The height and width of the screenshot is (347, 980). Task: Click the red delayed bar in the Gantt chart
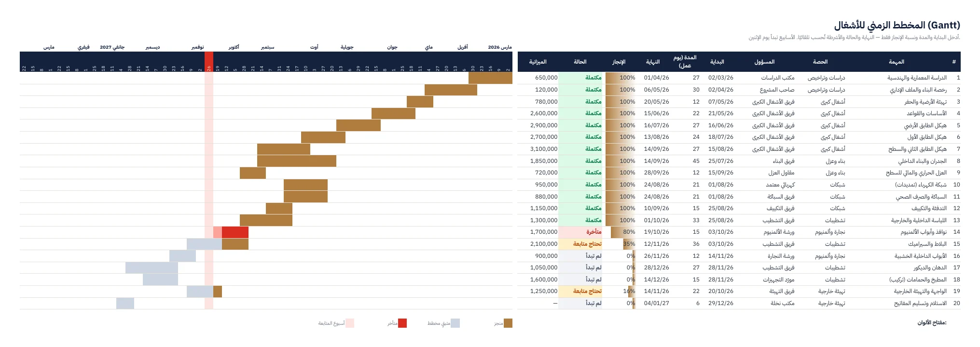pos(235,232)
